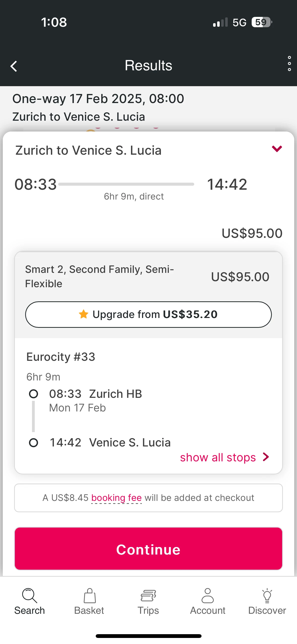Screen dimensions: 297x644
Task: Tap the battery indicator in status bar
Action: tap(262, 22)
